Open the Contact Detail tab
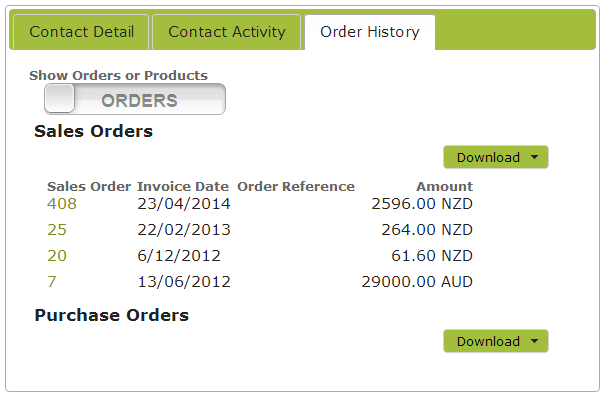This screenshot has height=399, width=606. pyautogui.click(x=81, y=32)
